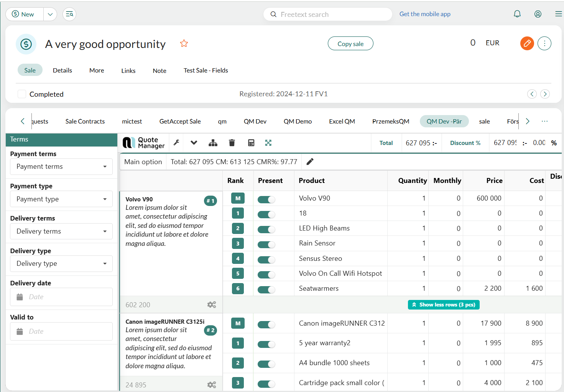Open the Delivery type dropdown
The height and width of the screenshot is (392, 564).
tap(61, 264)
